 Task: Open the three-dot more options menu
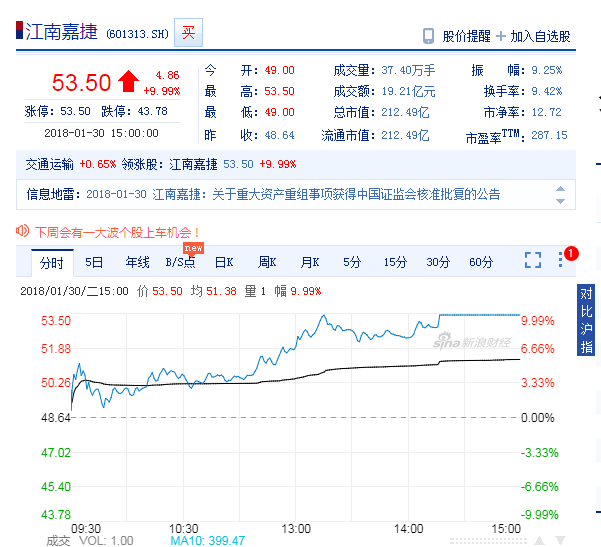point(560,260)
